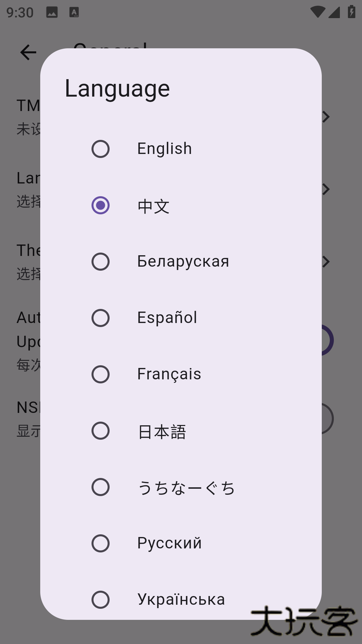Viewport: 362px width, 644px height.
Task: Tap the Wi-Fi status bar icon
Action: coord(317,12)
